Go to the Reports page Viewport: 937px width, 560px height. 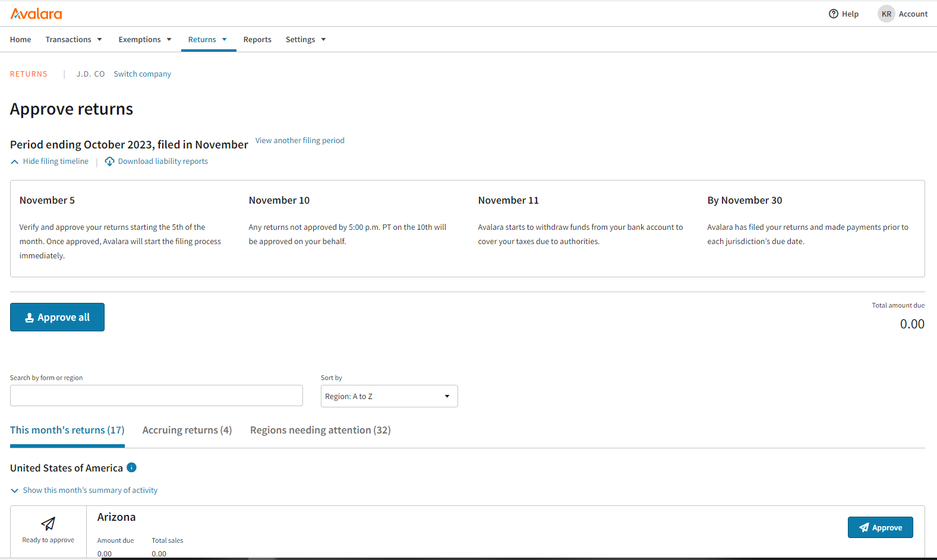click(x=257, y=40)
